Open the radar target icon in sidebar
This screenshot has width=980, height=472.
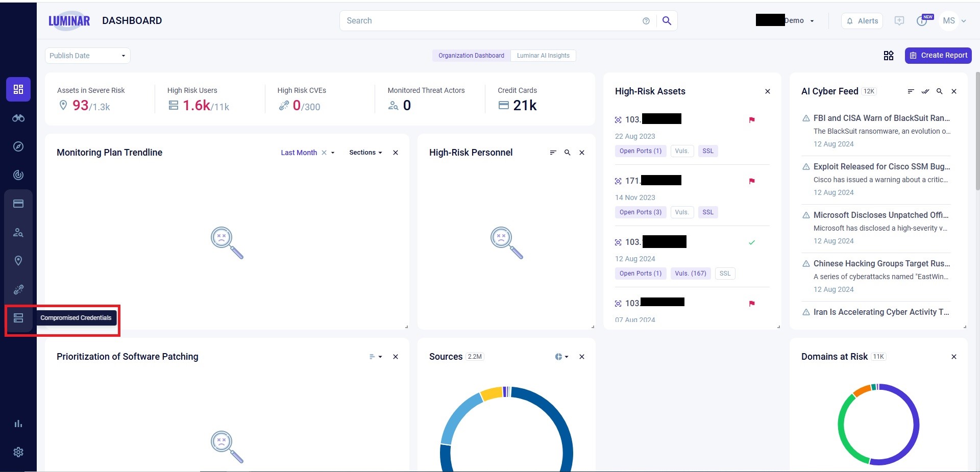tap(18, 175)
